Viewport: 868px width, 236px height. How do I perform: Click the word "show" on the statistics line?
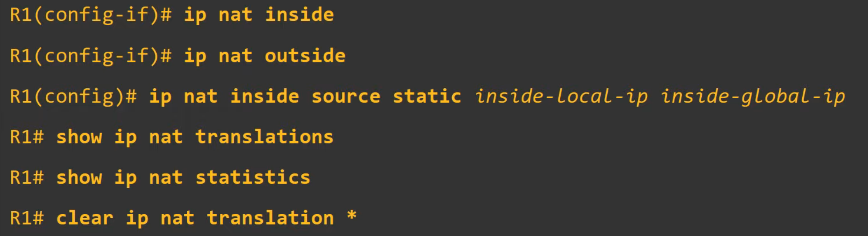coord(79,178)
